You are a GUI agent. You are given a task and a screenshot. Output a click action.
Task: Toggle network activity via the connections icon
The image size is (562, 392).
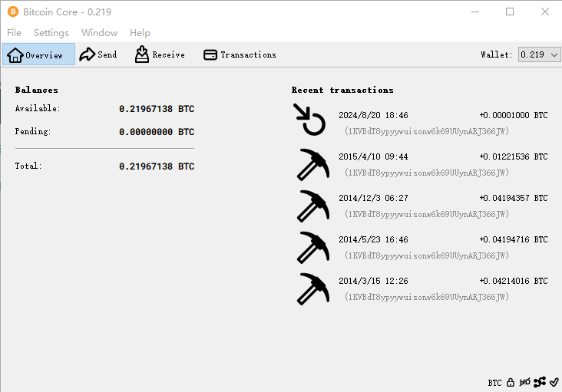pyautogui.click(x=539, y=382)
